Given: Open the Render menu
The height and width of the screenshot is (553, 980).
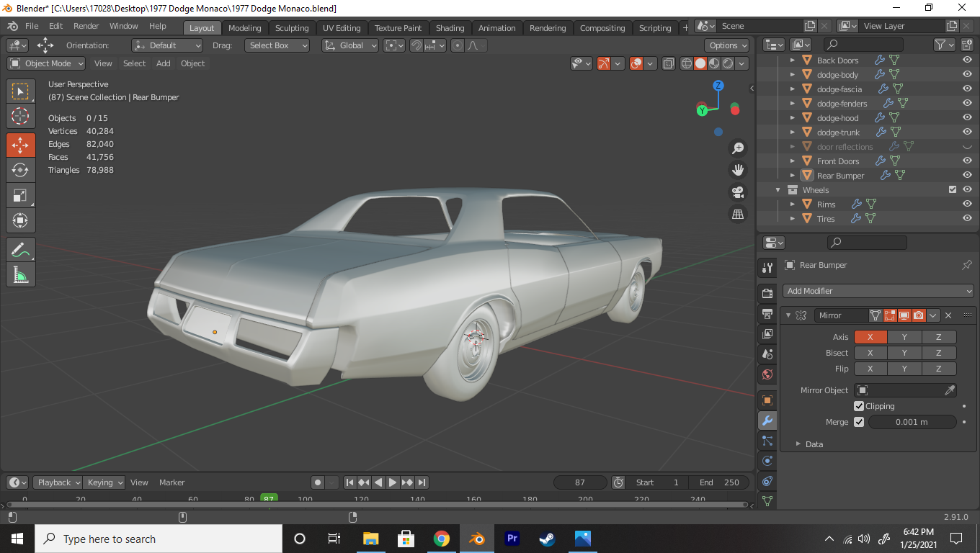Looking at the screenshot, I should [x=86, y=26].
